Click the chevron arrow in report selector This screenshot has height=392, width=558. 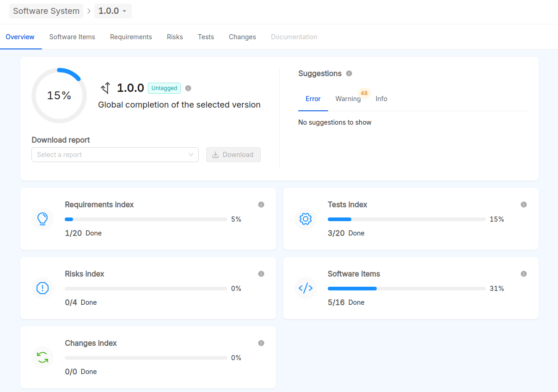pyautogui.click(x=191, y=155)
